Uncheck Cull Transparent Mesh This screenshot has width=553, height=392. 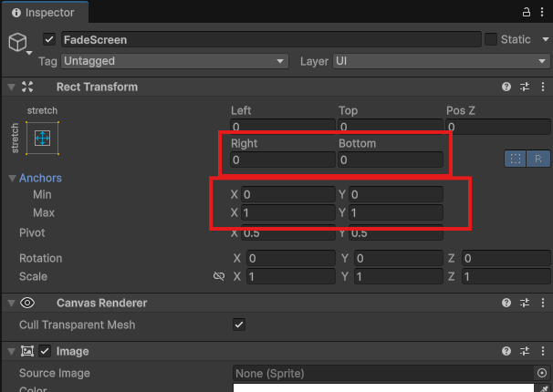coord(239,325)
